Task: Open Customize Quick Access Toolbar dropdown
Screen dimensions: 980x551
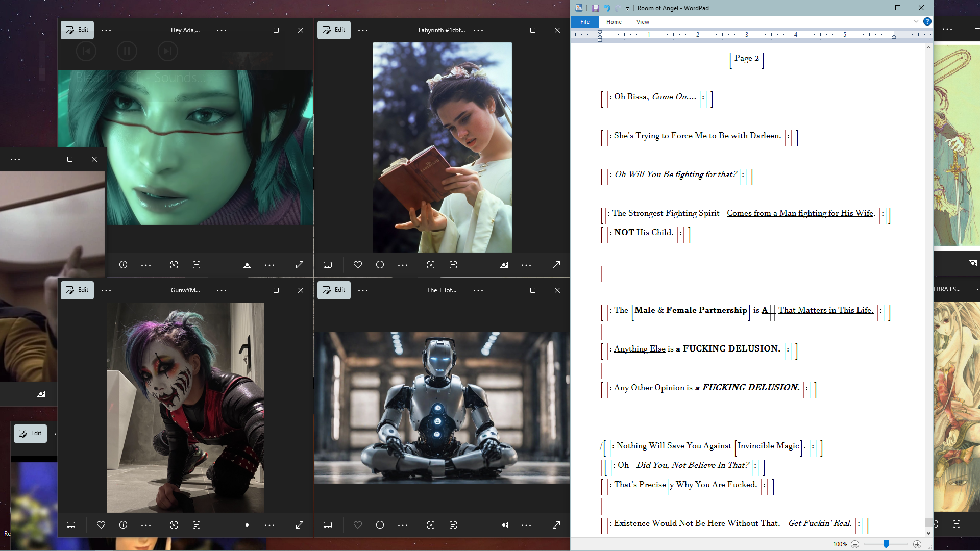Action: click(x=627, y=9)
